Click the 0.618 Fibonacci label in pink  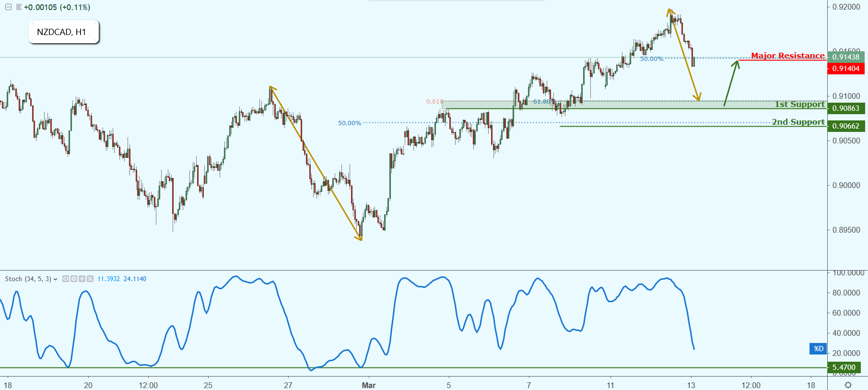tap(435, 102)
